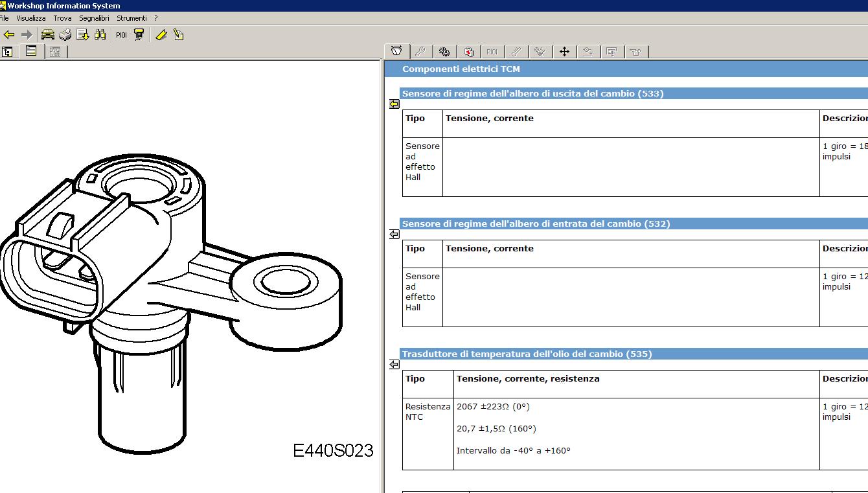
Task: Open the first description tab in right pane
Action: pos(396,51)
